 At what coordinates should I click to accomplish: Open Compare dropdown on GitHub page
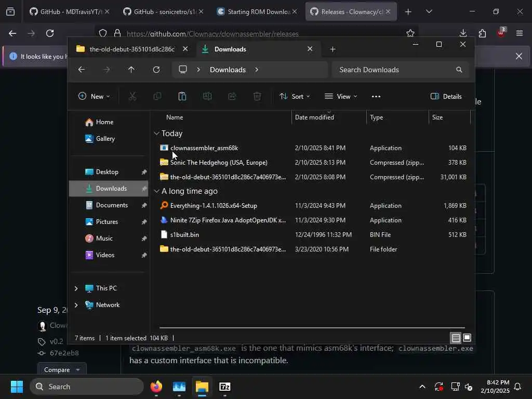62,369
